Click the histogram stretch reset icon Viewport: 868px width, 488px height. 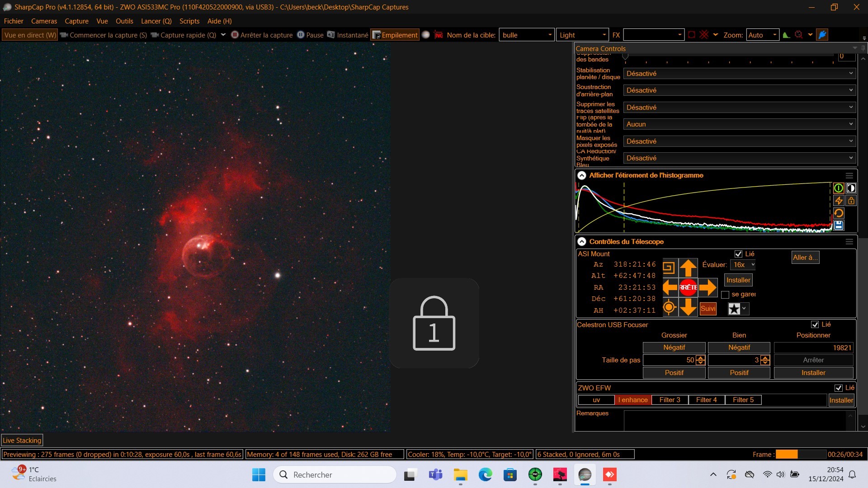[x=839, y=213]
